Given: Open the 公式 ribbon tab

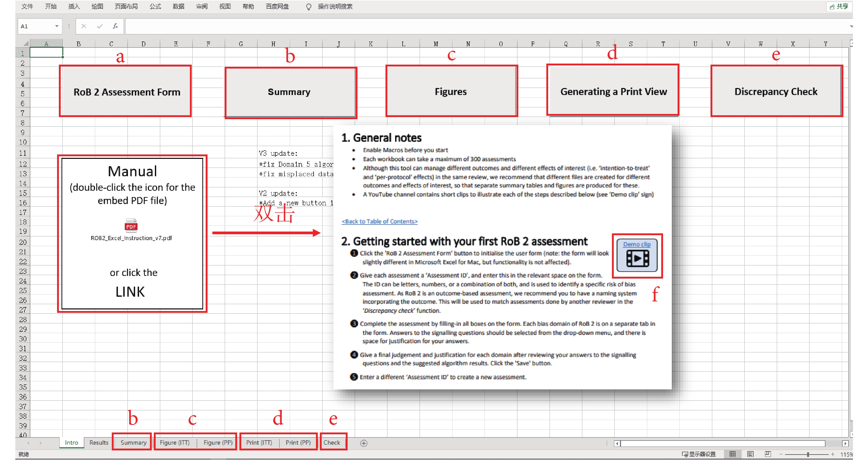Looking at the screenshot, I should [155, 6].
